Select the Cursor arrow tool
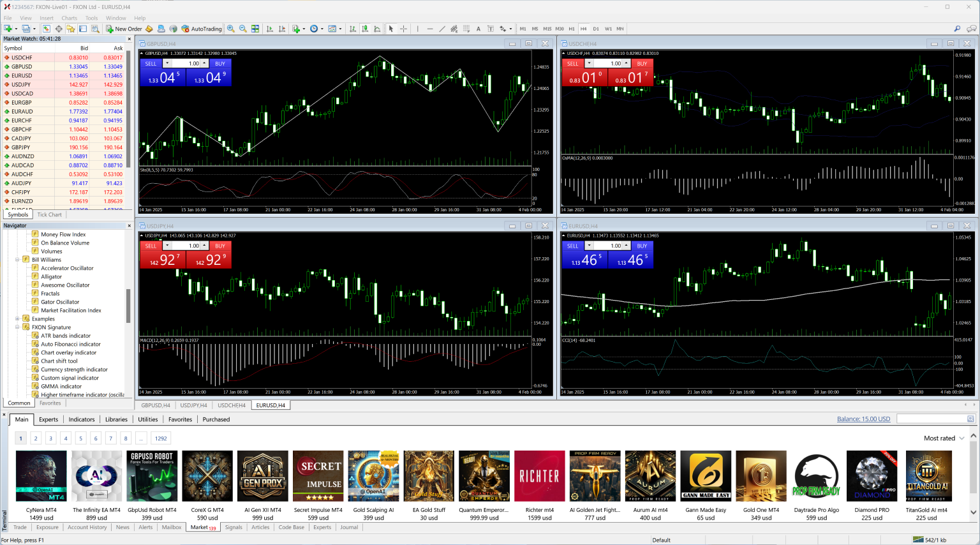Viewport: 980px width, 545px height. (391, 29)
